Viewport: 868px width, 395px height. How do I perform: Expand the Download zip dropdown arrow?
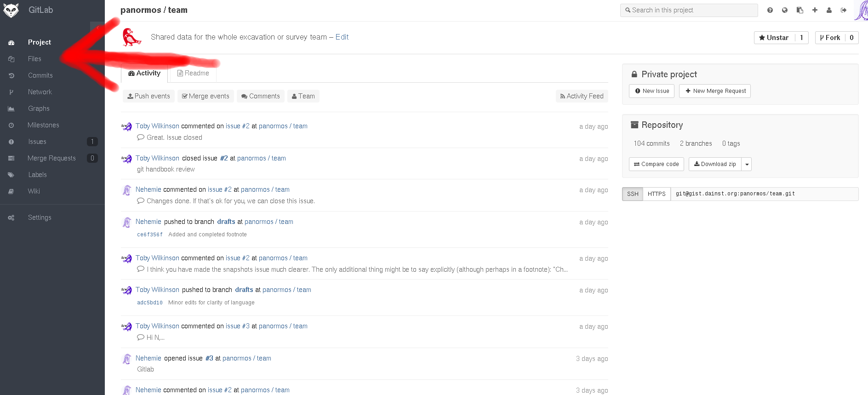pyautogui.click(x=747, y=164)
